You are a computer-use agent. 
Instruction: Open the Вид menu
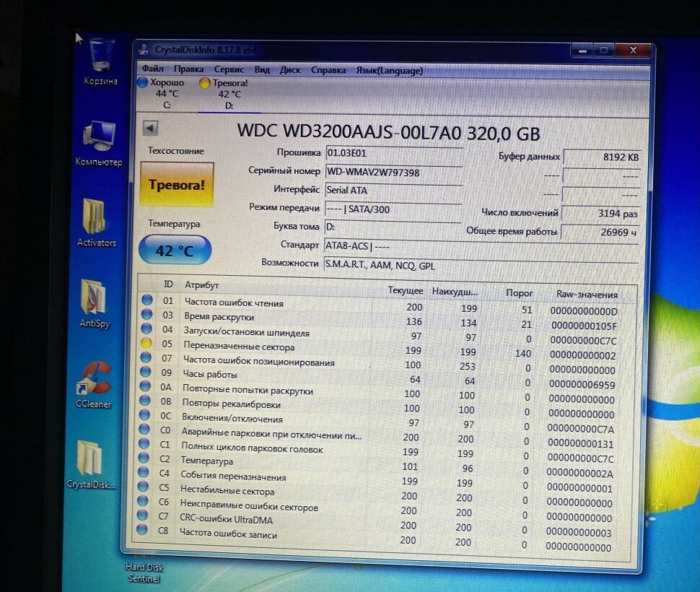pyautogui.click(x=262, y=69)
